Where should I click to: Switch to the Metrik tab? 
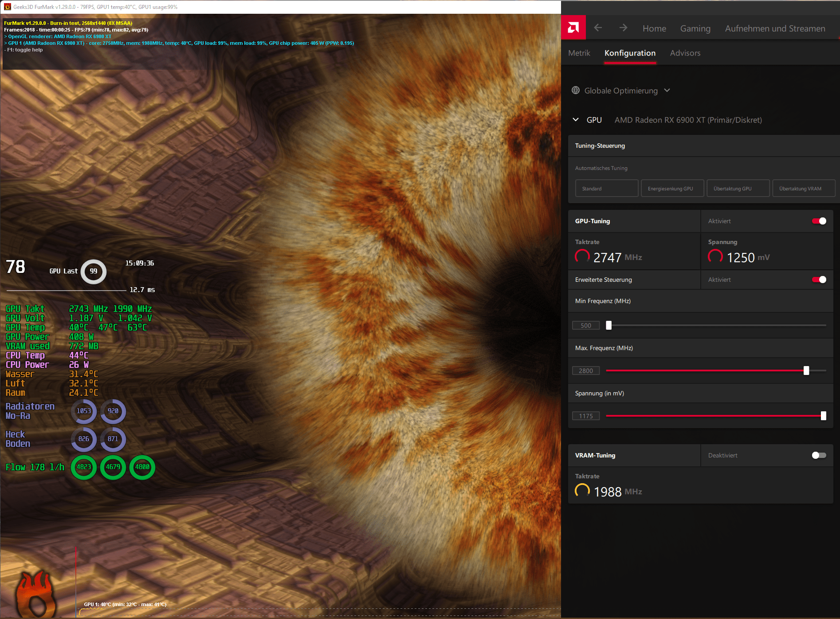(579, 53)
